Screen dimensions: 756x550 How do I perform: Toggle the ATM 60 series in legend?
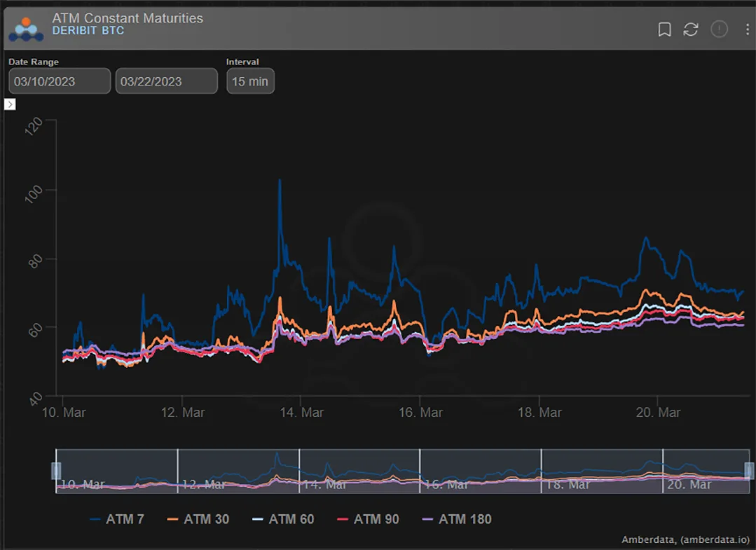[283, 519]
